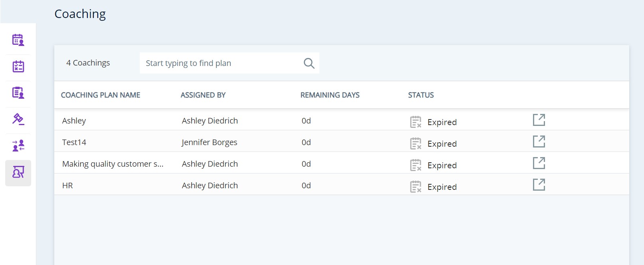Focus the 'Start typing to find plan' field
Image resolution: width=644 pixels, height=265 pixels.
tap(222, 63)
